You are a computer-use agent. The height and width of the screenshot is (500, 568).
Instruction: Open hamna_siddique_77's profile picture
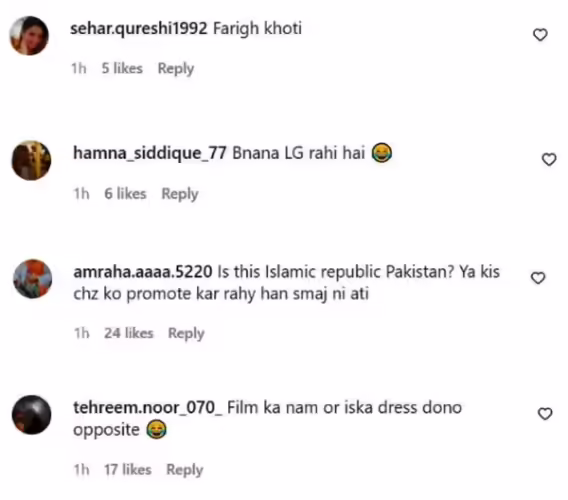[x=32, y=160]
